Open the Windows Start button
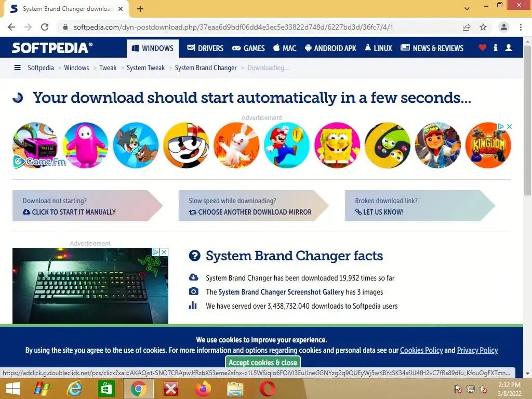 [13, 389]
